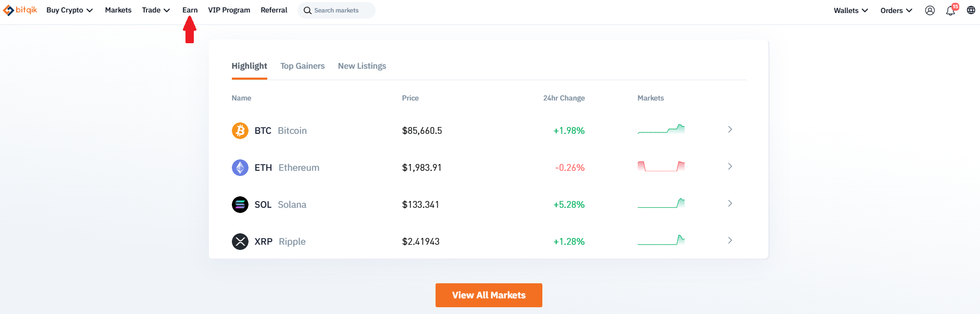Screen dimensions: 980x314
Task: Switch to the New Listings tab
Action: click(x=362, y=66)
